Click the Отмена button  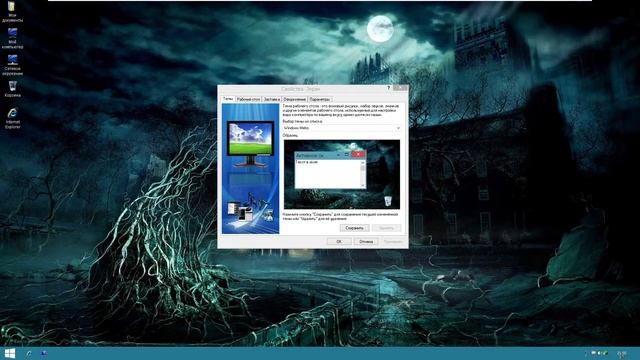(366, 242)
